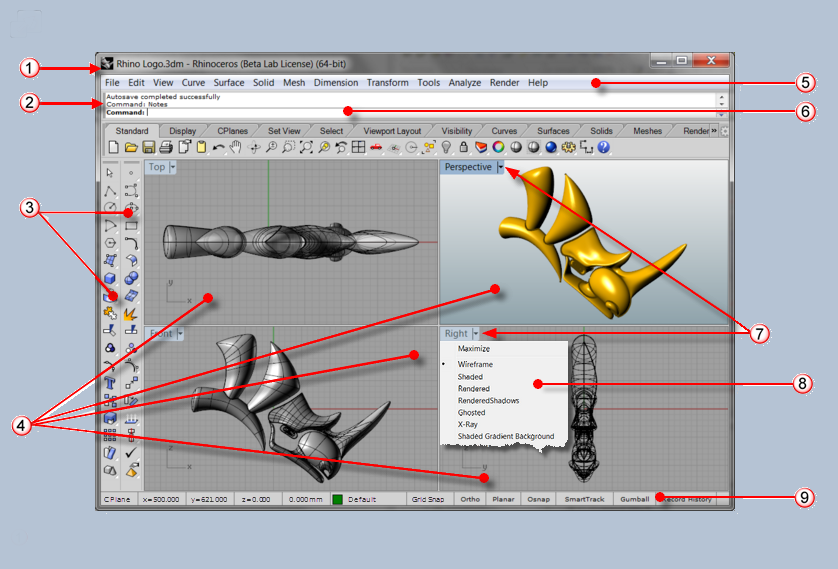Toggle Gumball in status bar
Screen dimensions: 838x569
pyautogui.click(x=635, y=499)
